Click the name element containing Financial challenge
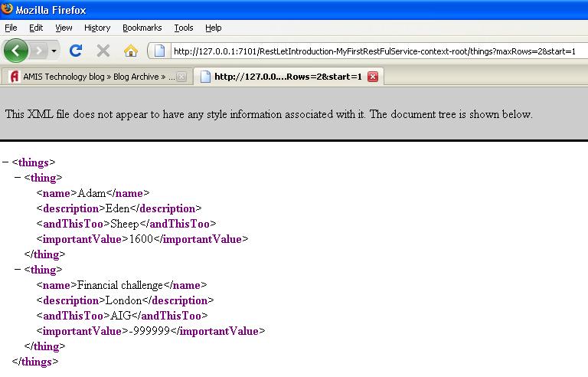Image resolution: width=588 pixels, height=377 pixels. (122, 285)
